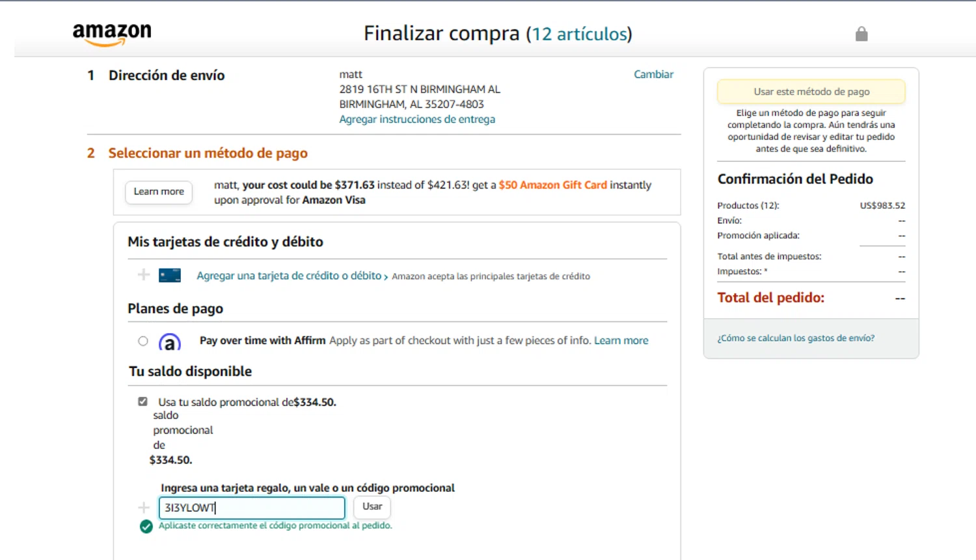This screenshot has width=976, height=560.
Task: Click the Amazon logo
Action: tap(112, 34)
